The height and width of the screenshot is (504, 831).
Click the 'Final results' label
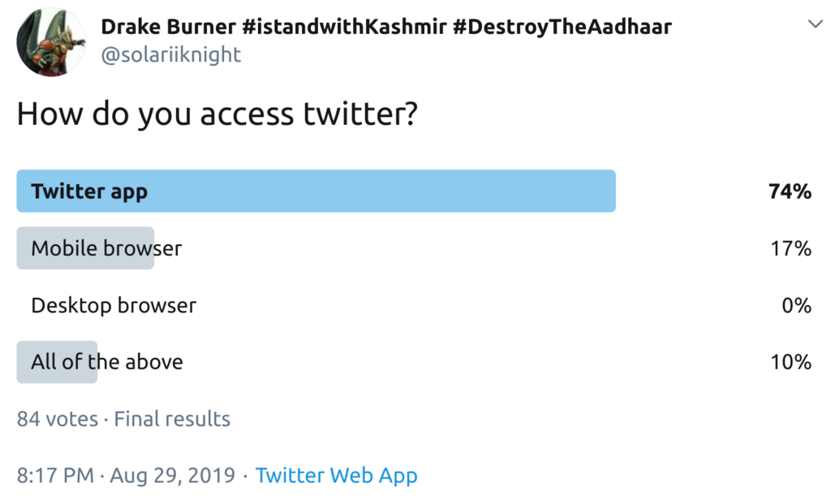[x=172, y=419]
